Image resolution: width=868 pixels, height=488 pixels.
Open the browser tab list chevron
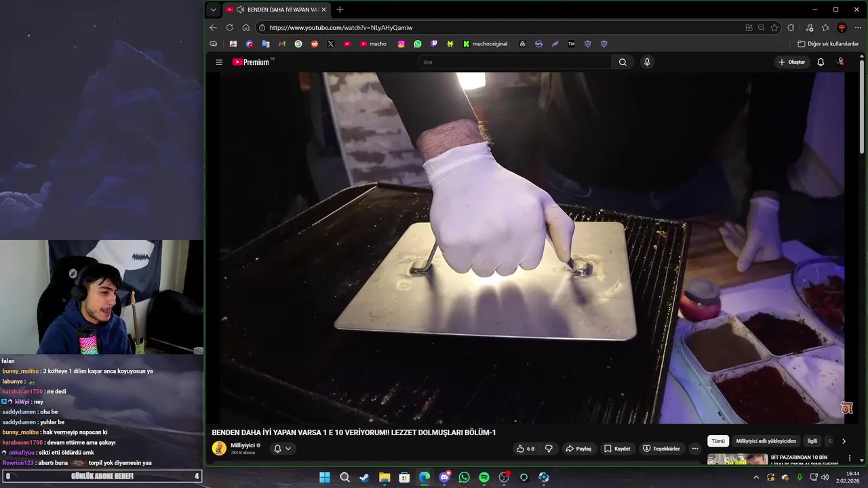[213, 9]
